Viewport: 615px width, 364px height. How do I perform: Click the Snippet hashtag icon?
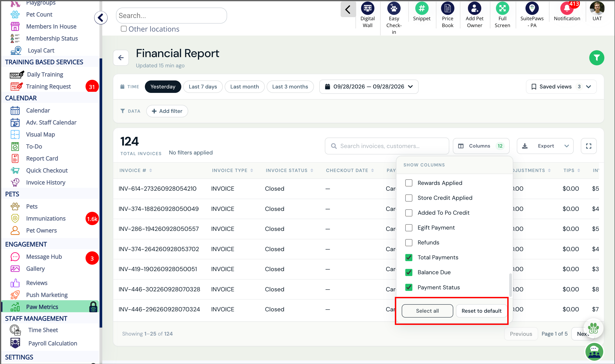[421, 9]
